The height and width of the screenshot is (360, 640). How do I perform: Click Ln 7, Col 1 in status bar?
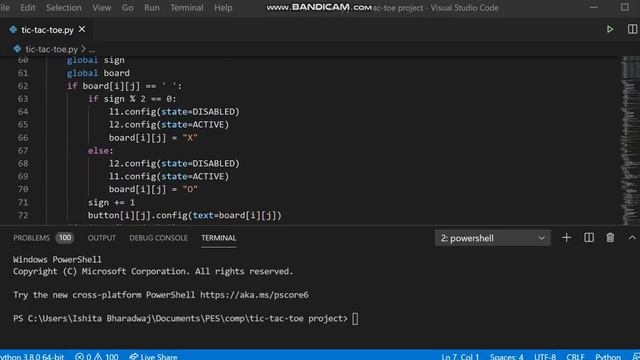[460, 356]
